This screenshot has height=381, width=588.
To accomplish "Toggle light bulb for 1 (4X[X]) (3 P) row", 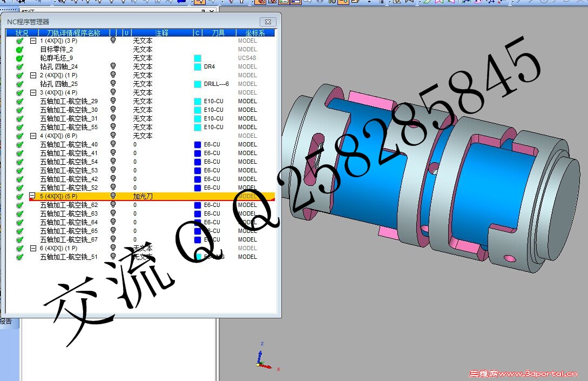I will (113, 40).
